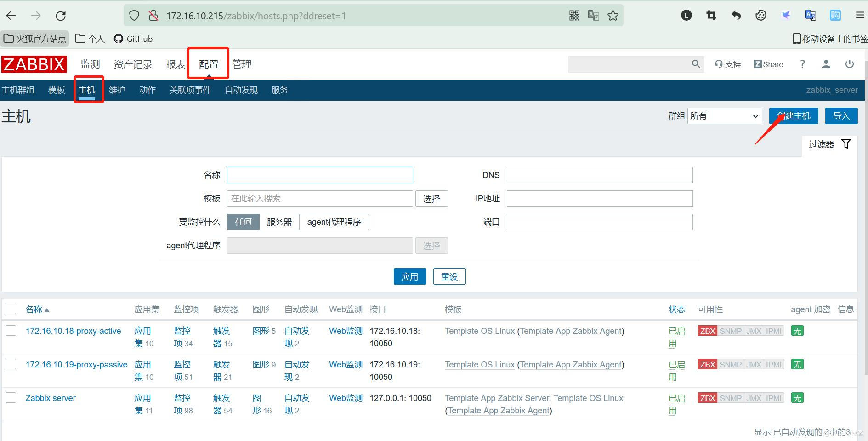Click the round L extension icon
The height and width of the screenshot is (441, 868).
pyautogui.click(x=686, y=16)
